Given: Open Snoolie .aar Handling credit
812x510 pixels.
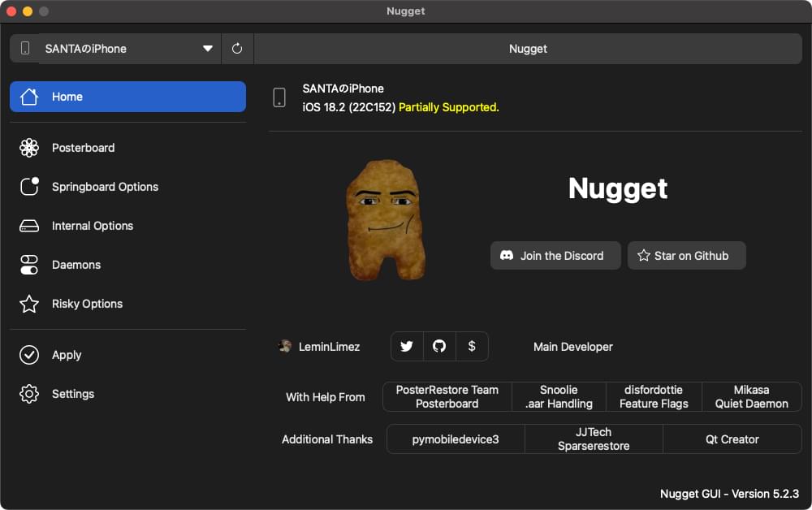Looking at the screenshot, I should [x=559, y=396].
